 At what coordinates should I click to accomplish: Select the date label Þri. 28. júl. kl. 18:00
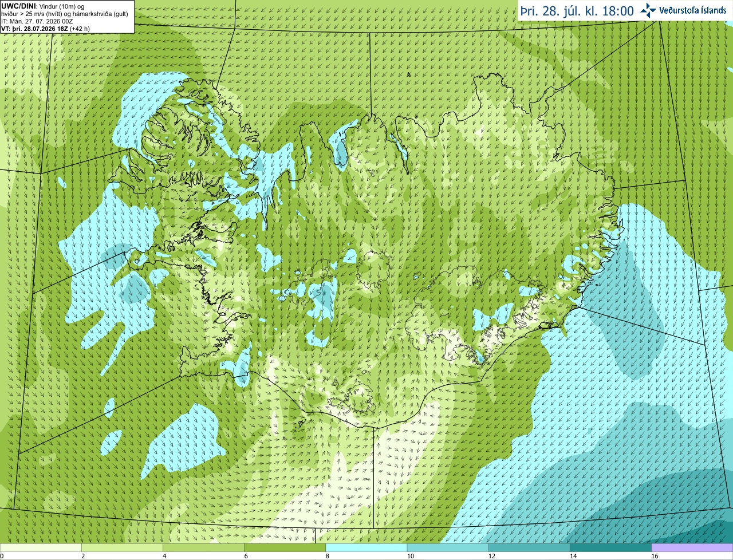[577, 11]
